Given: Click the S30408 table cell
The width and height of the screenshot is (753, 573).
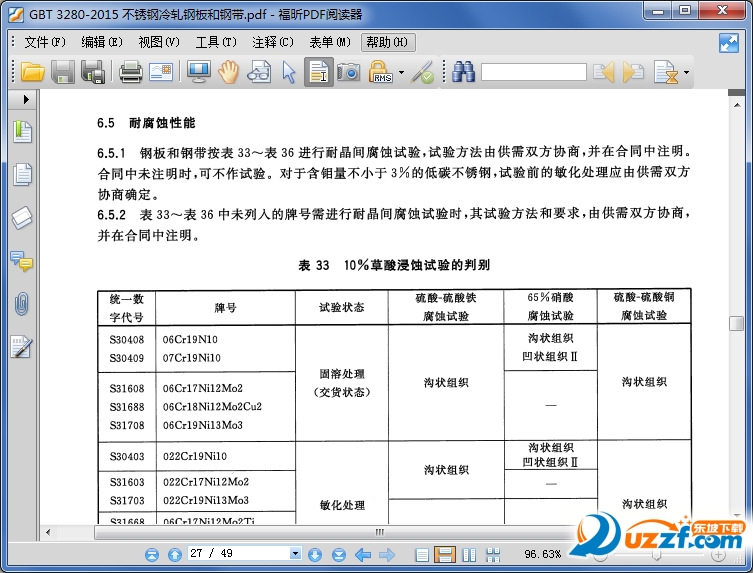Looking at the screenshot, I should tap(127, 340).
